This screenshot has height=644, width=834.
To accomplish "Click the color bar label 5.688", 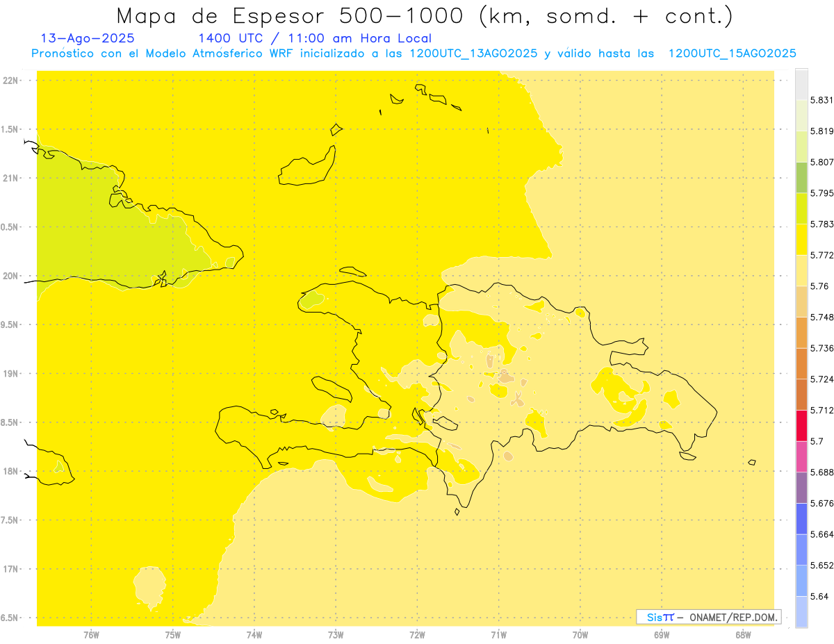I will (821, 472).
